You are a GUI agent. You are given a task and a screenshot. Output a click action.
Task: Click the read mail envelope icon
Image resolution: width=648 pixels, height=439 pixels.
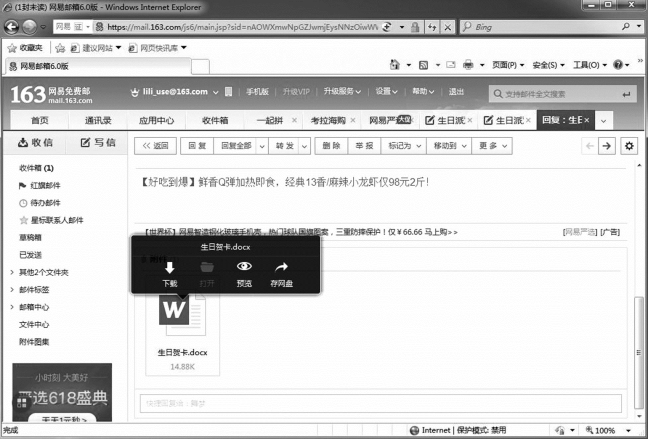[451, 65]
